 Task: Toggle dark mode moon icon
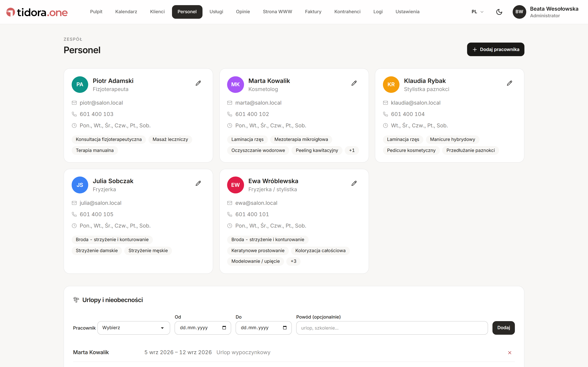pyautogui.click(x=499, y=12)
